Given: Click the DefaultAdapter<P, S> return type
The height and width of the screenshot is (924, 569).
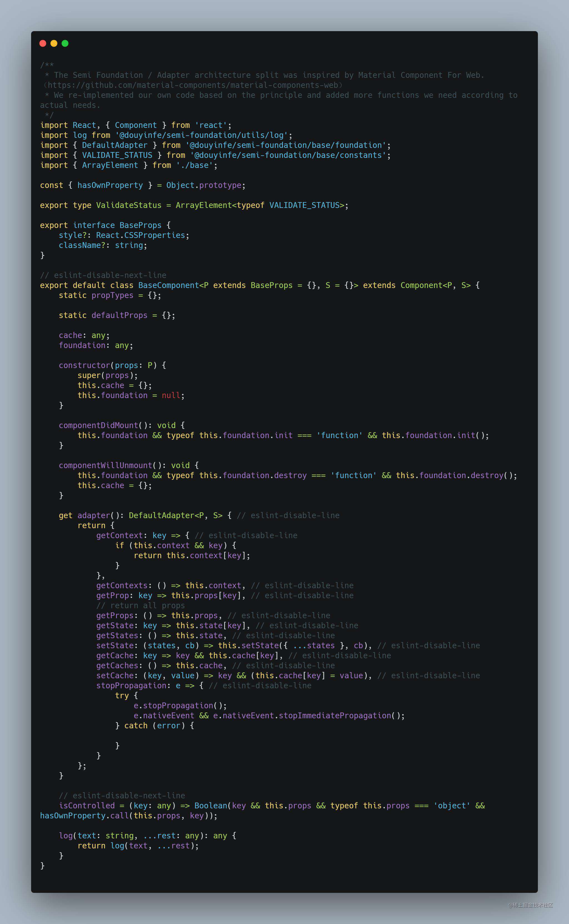Looking at the screenshot, I should 175,515.
